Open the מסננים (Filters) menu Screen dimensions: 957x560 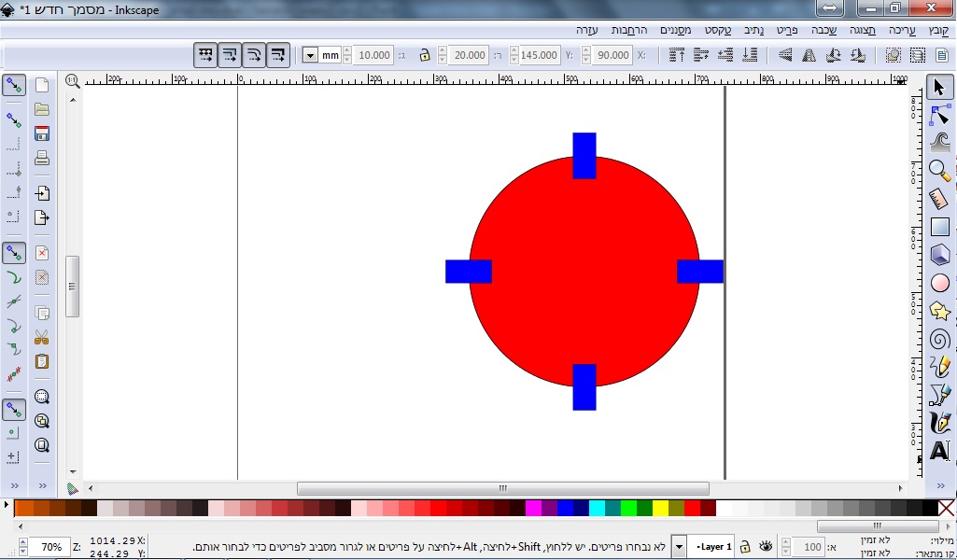click(x=675, y=30)
